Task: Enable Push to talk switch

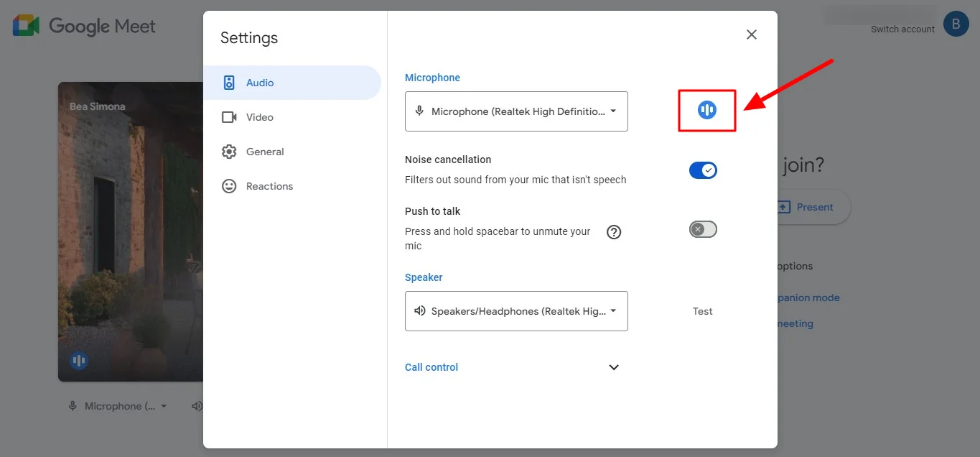Action: [x=703, y=229]
